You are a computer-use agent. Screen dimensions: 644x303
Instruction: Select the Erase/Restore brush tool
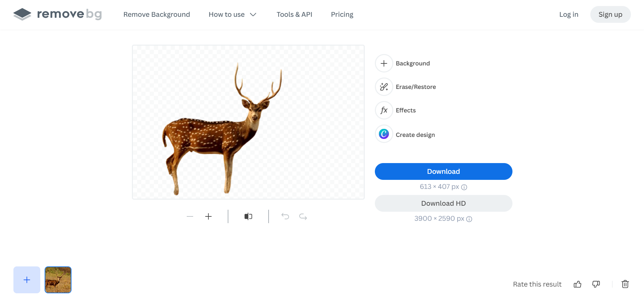tap(384, 87)
